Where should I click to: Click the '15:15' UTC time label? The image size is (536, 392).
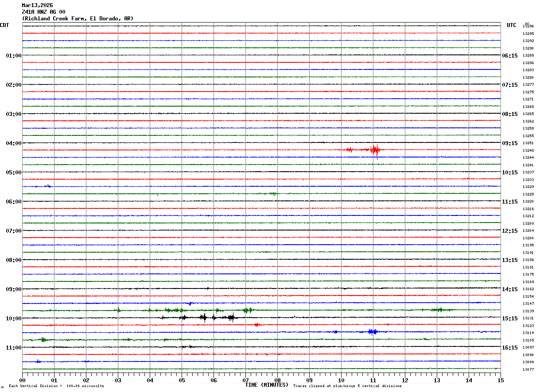pyautogui.click(x=510, y=319)
